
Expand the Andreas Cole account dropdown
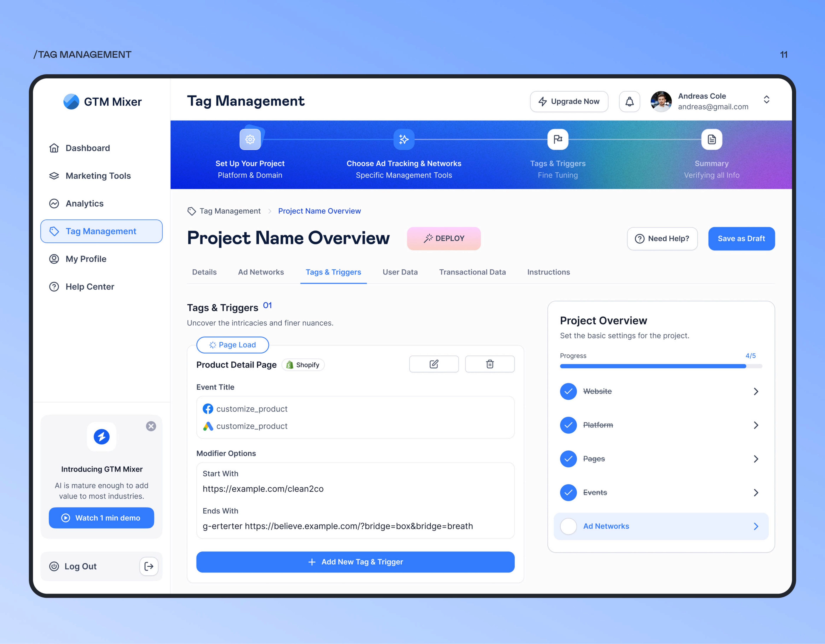click(x=766, y=100)
